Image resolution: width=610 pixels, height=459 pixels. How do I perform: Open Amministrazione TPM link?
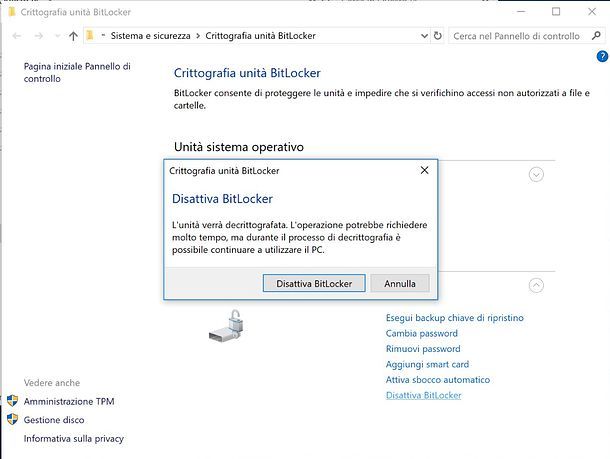[x=69, y=401]
